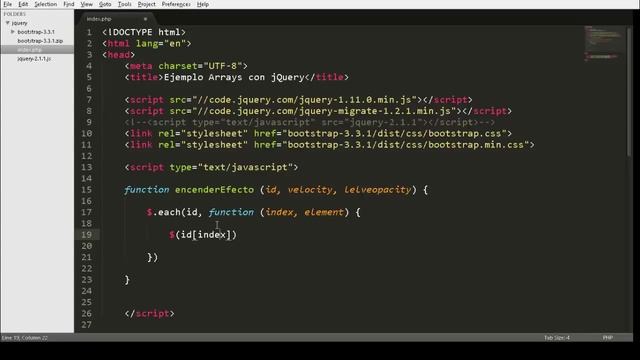Click the 'bootstrap.min.css' href text
640x360 pixels.
476,144
